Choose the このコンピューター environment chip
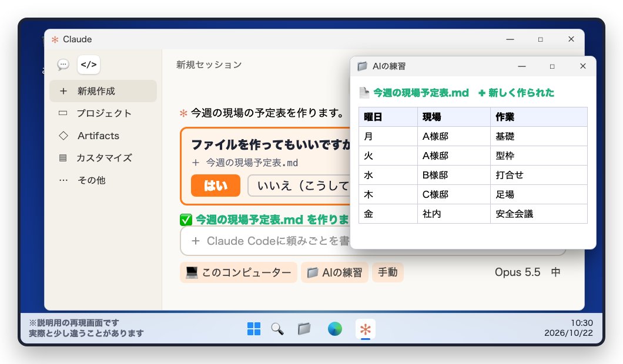The width and height of the screenshot is (623, 364). click(x=239, y=272)
